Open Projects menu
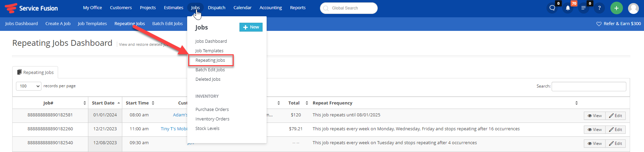Viewport: 644px width, 152px height. click(x=148, y=7)
